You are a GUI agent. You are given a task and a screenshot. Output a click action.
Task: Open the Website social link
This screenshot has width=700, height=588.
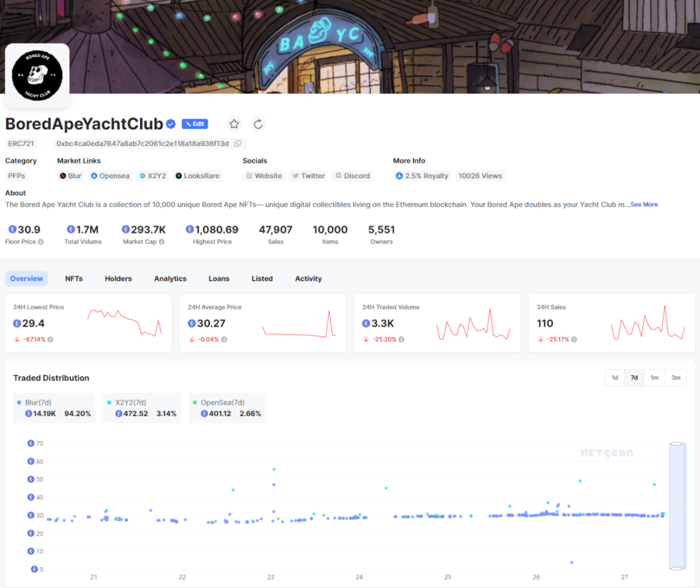pos(264,176)
